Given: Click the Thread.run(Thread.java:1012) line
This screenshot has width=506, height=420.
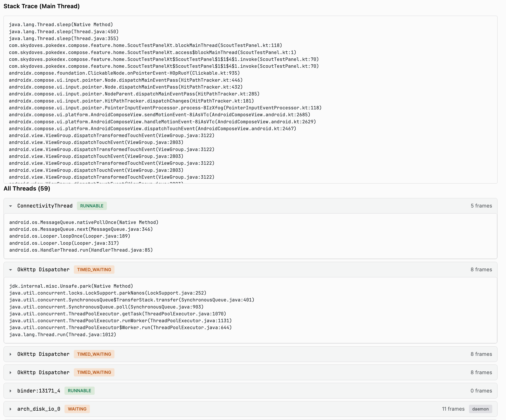Looking at the screenshot, I should click(63, 335).
